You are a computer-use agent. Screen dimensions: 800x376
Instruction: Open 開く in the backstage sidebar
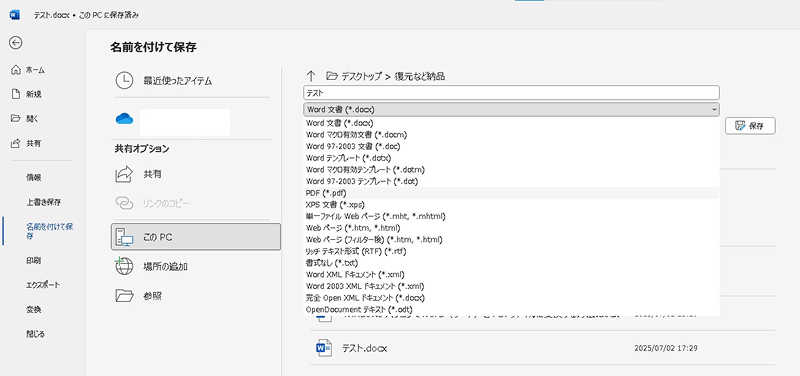point(32,119)
